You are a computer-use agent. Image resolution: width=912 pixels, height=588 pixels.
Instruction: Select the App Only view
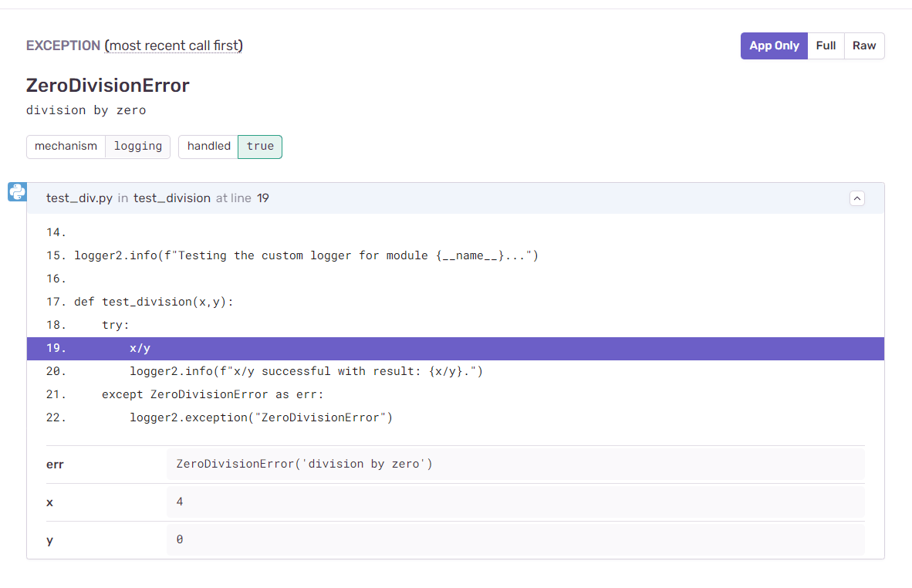(x=773, y=46)
